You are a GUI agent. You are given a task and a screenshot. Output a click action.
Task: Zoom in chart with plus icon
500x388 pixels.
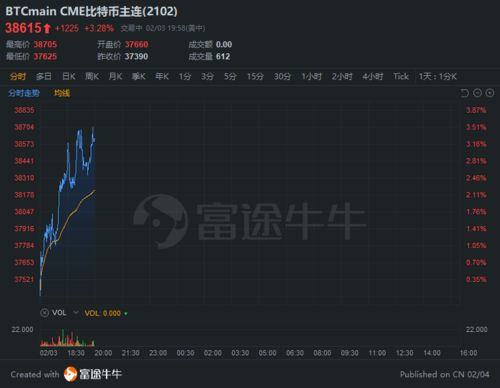coord(490,93)
